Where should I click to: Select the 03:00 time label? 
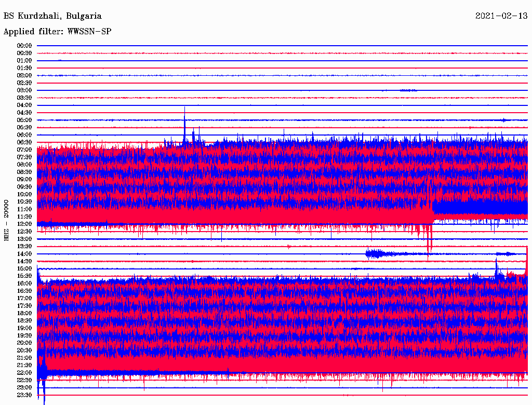coord(24,90)
